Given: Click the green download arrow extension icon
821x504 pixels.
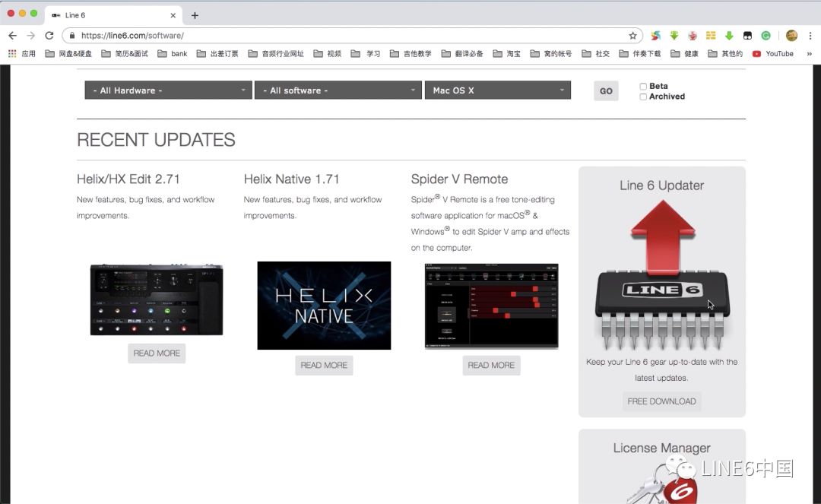Looking at the screenshot, I should coord(729,36).
